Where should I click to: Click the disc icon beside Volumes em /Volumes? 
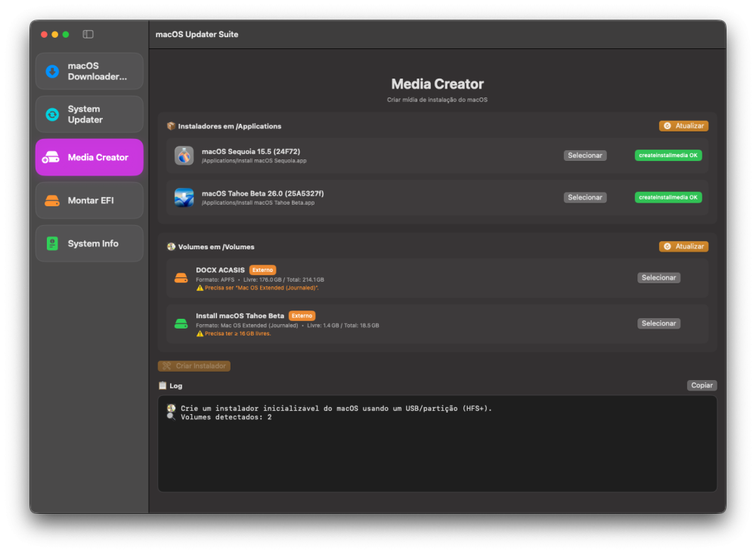171,246
